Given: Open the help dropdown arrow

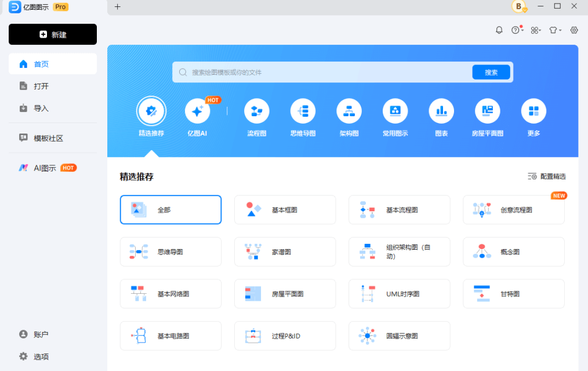Looking at the screenshot, I should 522,30.
